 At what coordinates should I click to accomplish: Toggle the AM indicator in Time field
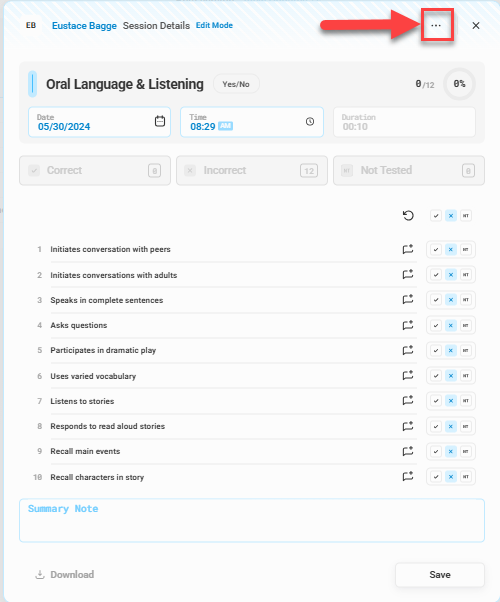click(x=225, y=126)
